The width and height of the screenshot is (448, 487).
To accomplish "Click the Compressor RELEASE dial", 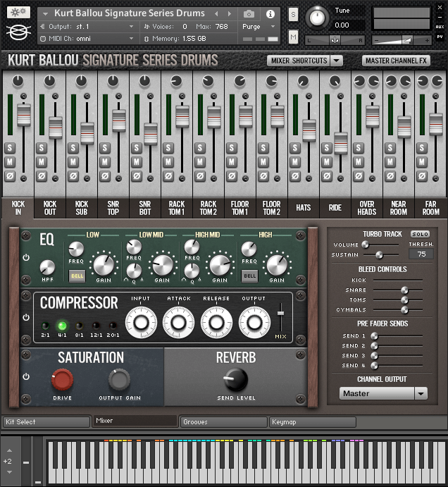I will (216, 322).
